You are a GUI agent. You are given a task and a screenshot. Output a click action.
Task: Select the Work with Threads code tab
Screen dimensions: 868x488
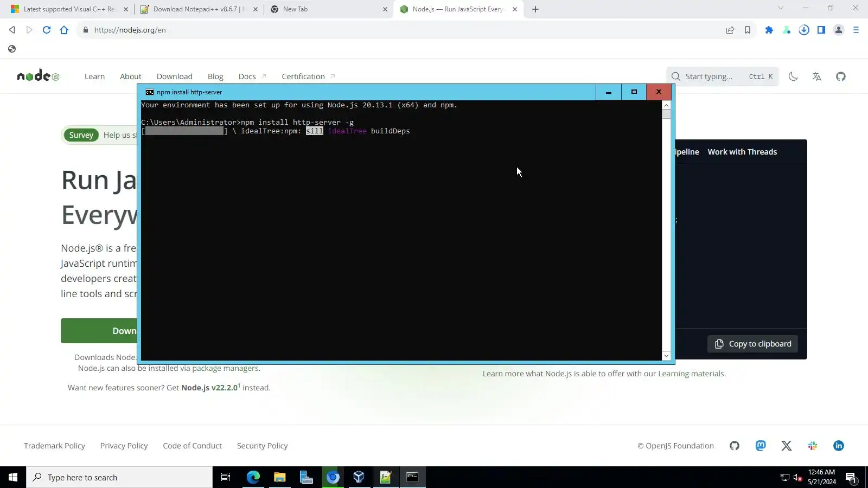click(x=742, y=152)
